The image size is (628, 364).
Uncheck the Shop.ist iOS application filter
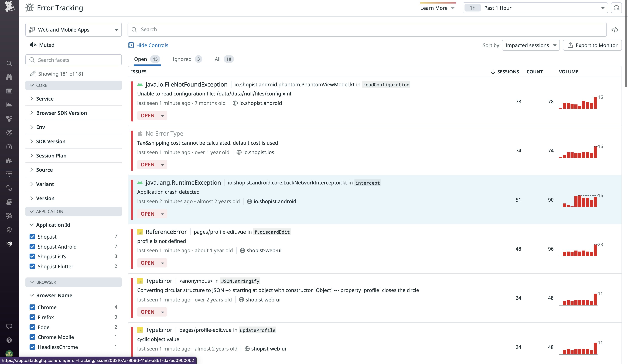pyautogui.click(x=32, y=256)
